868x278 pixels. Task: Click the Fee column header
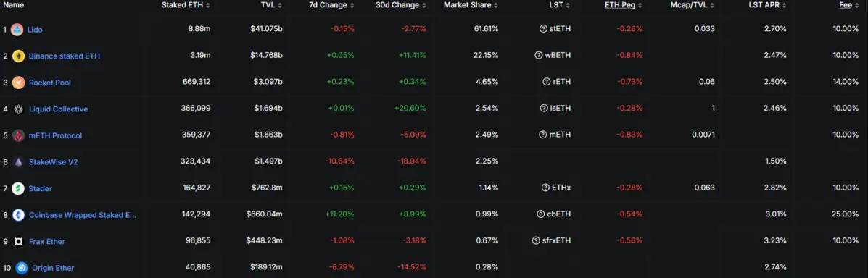point(848,5)
